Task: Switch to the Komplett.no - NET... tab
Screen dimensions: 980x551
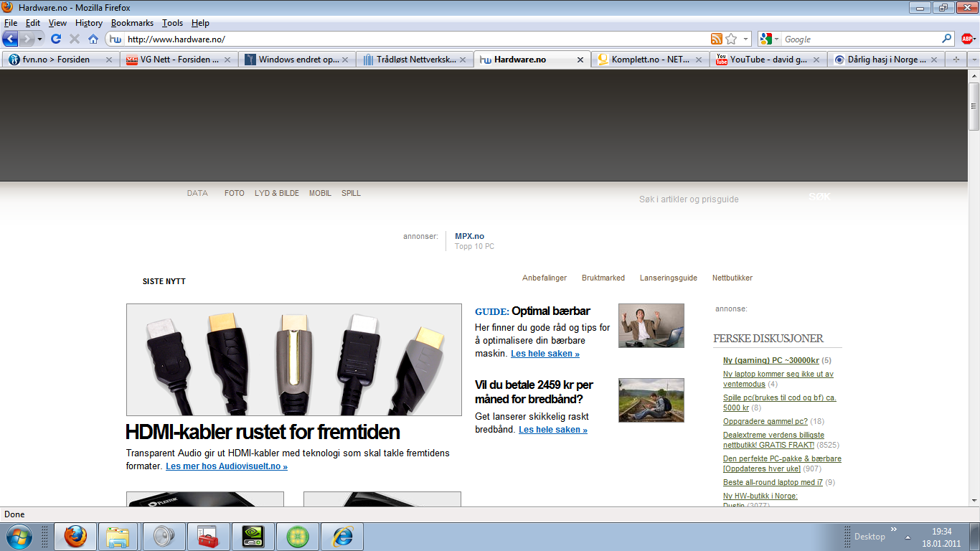Action: click(650, 60)
